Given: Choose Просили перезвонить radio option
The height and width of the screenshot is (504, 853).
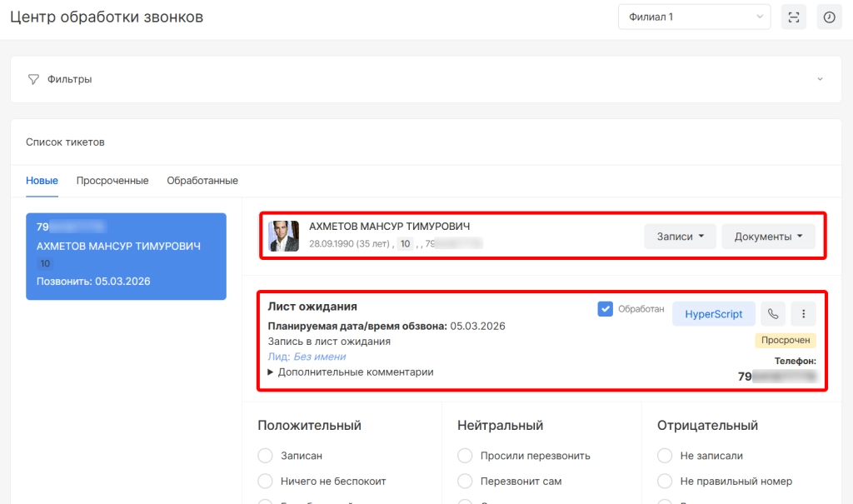Looking at the screenshot, I should coord(466,456).
